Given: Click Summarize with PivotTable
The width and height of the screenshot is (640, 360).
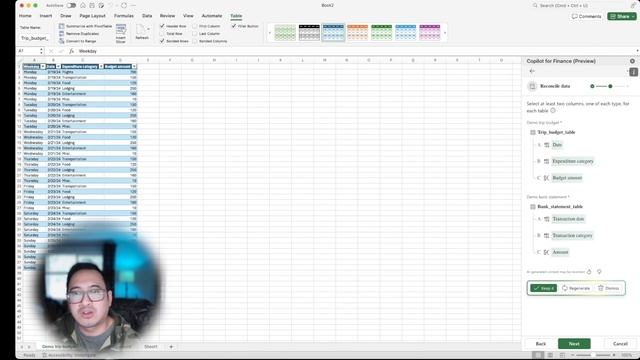Looking at the screenshot, I should pyautogui.click(x=85, y=26).
